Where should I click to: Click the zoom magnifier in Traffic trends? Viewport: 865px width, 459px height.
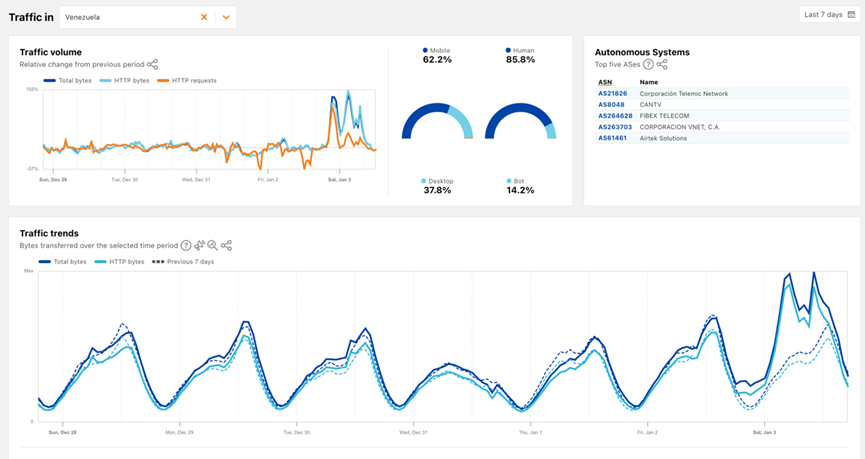[x=212, y=245]
